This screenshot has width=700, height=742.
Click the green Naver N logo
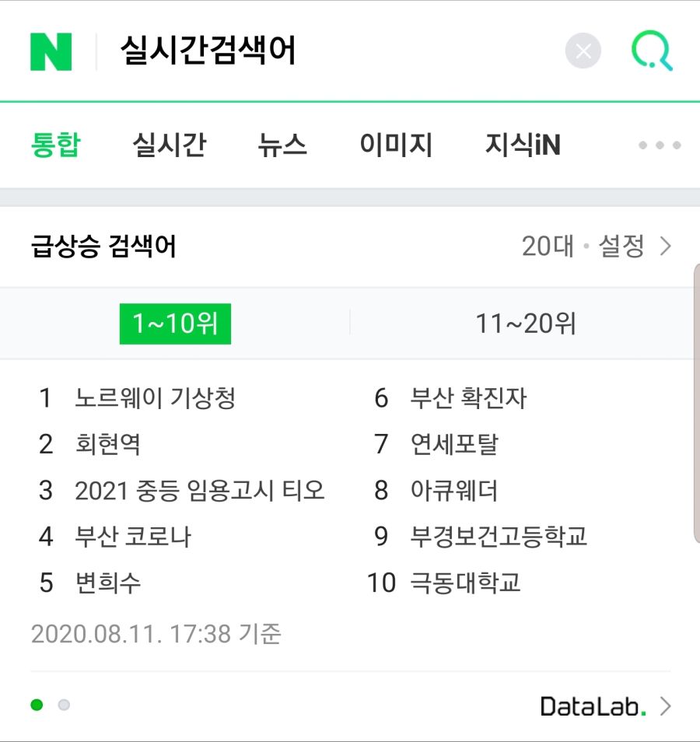(x=51, y=51)
